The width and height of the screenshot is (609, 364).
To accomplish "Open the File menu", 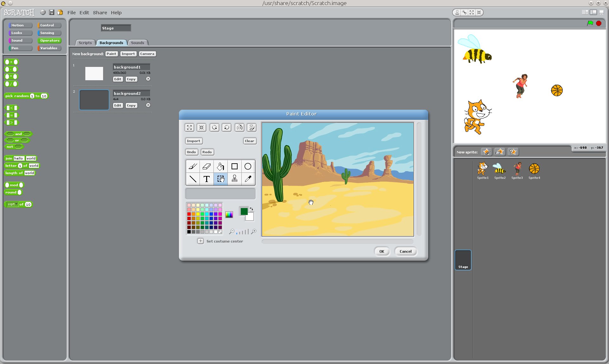I will pos(71,13).
